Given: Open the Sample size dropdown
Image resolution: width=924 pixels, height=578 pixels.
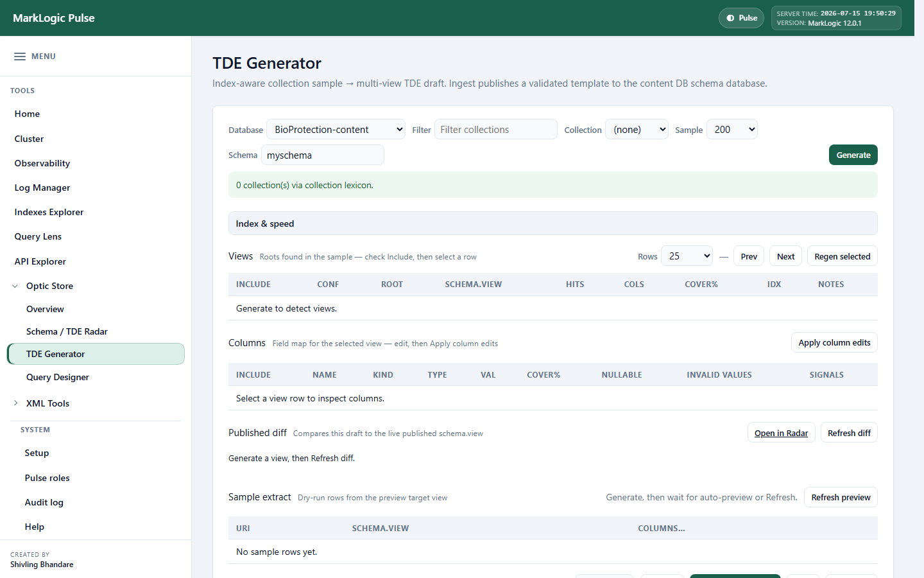Looking at the screenshot, I should point(732,129).
